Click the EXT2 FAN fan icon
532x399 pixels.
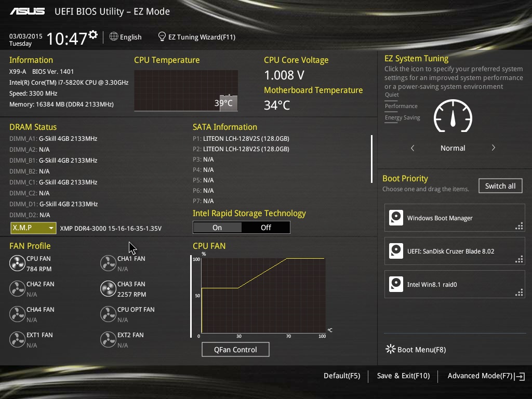click(x=108, y=340)
